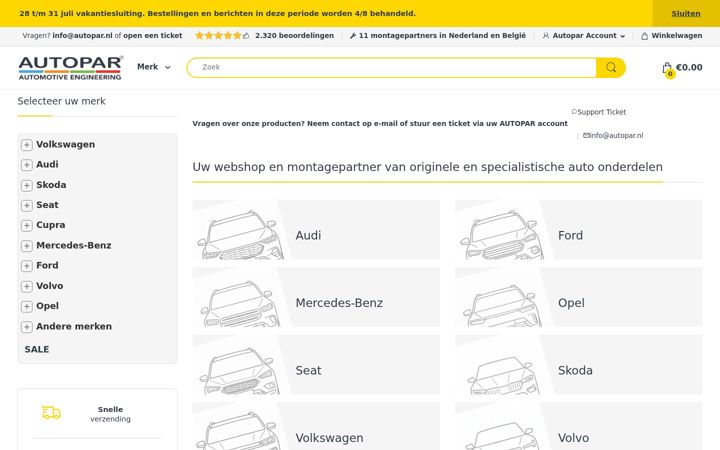The width and height of the screenshot is (720, 450).
Task: Expand the Seat sidebar category
Action: point(27,205)
